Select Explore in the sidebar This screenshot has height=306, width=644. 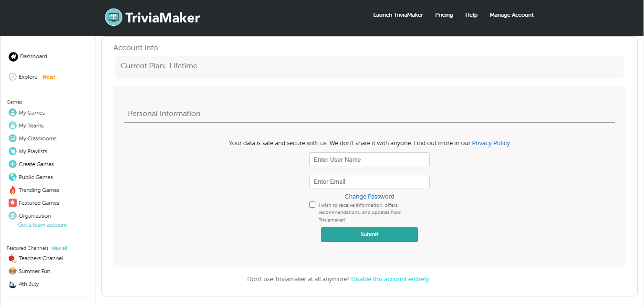30,76
